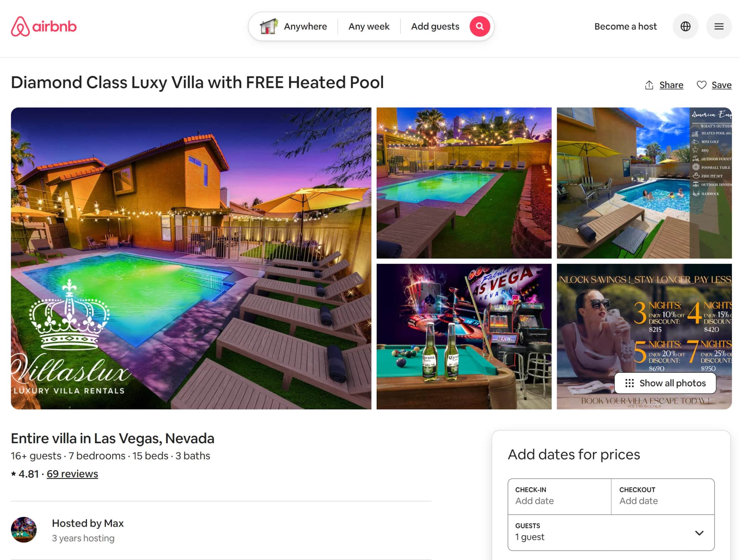Click the grid icon in Show all photos

pos(629,383)
